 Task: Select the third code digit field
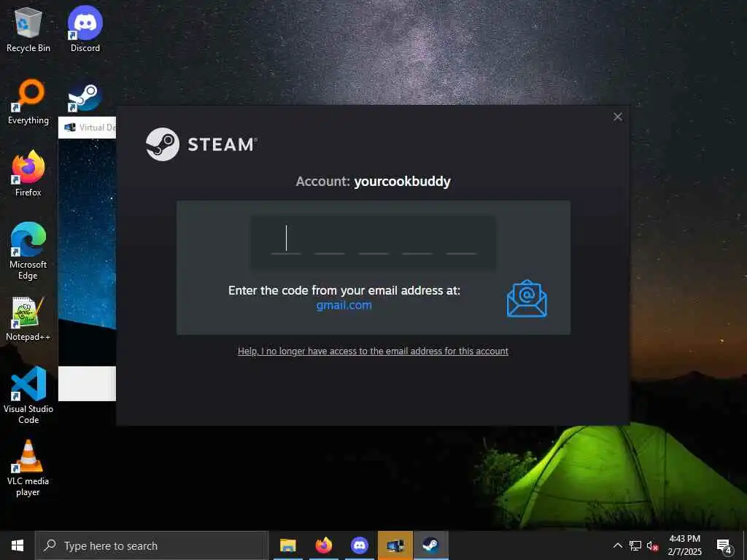click(x=373, y=239)
